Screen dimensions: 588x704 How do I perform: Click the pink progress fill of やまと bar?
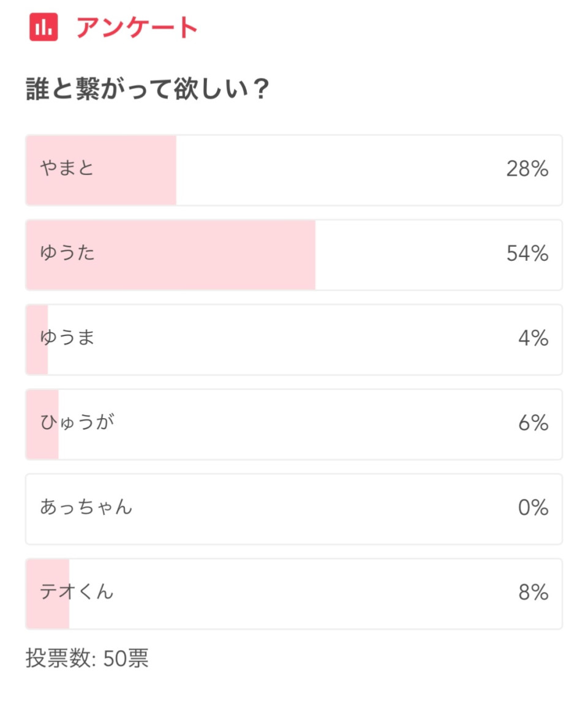[101, 170]
